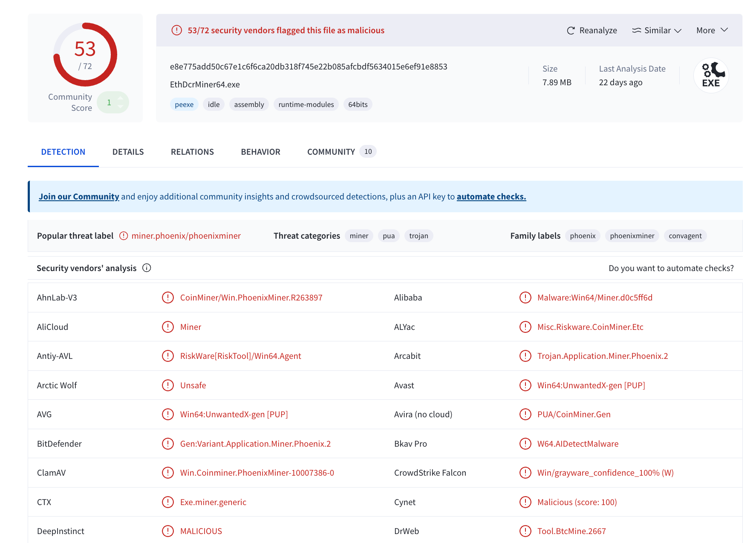Switch to the DETECTION tab
This screenshot has width=756, height=543.
[x=63, y=152]
